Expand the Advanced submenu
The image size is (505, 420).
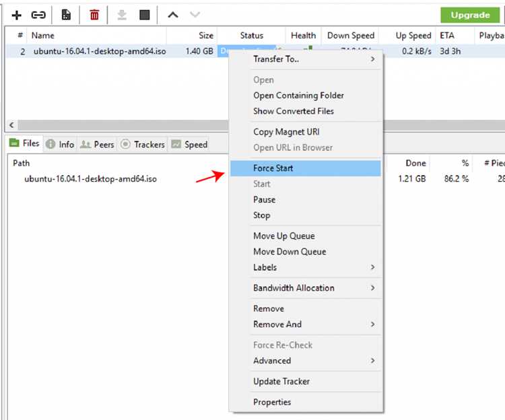pyautogui.click(x=305, y=361)
